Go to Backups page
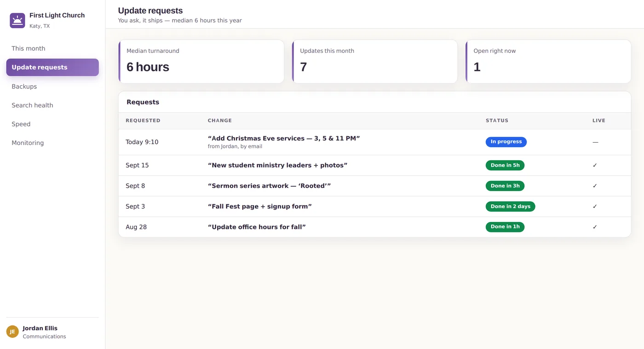Screen dimensions: 644x349 [52, 87]
